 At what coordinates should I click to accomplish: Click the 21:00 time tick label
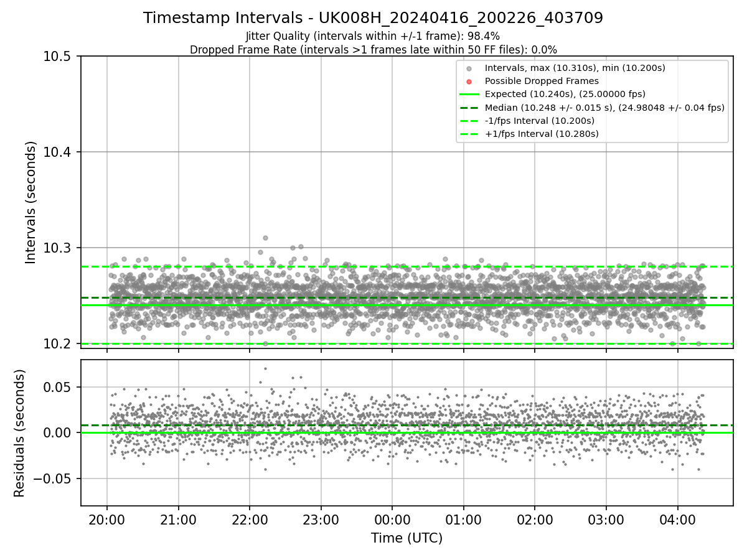pyautogui.click(x=179, y=519)
